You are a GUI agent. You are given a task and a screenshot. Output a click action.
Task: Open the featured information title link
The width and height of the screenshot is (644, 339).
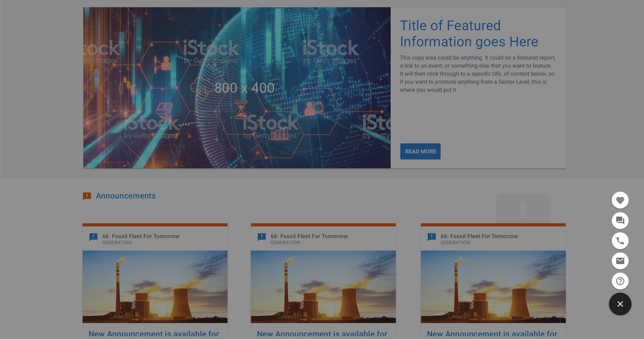[469, 34]
